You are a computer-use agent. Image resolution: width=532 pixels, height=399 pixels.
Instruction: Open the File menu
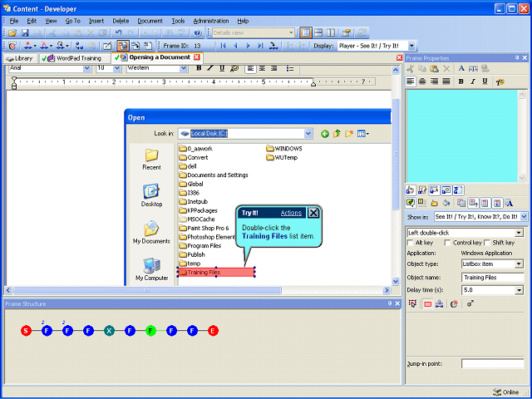[x=13, y=21]
